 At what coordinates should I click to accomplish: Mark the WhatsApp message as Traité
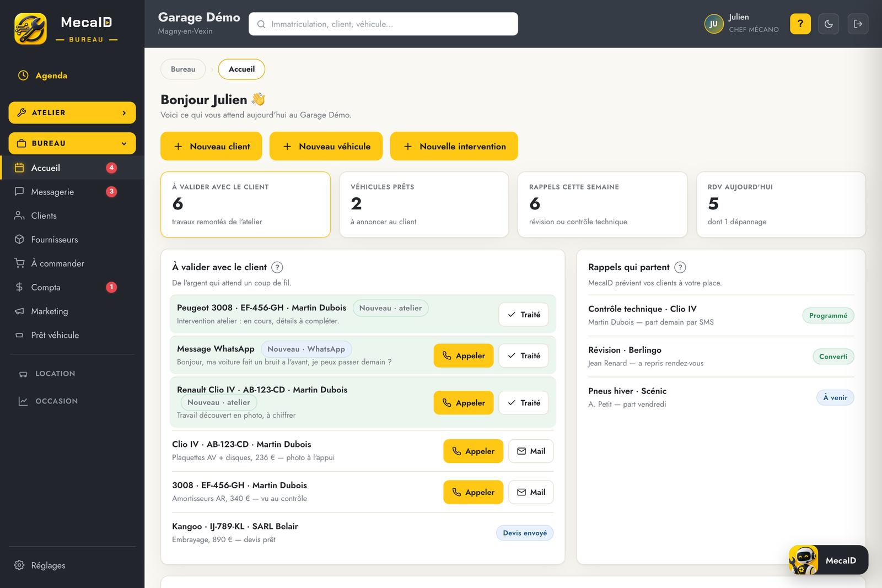coord(524,355)
